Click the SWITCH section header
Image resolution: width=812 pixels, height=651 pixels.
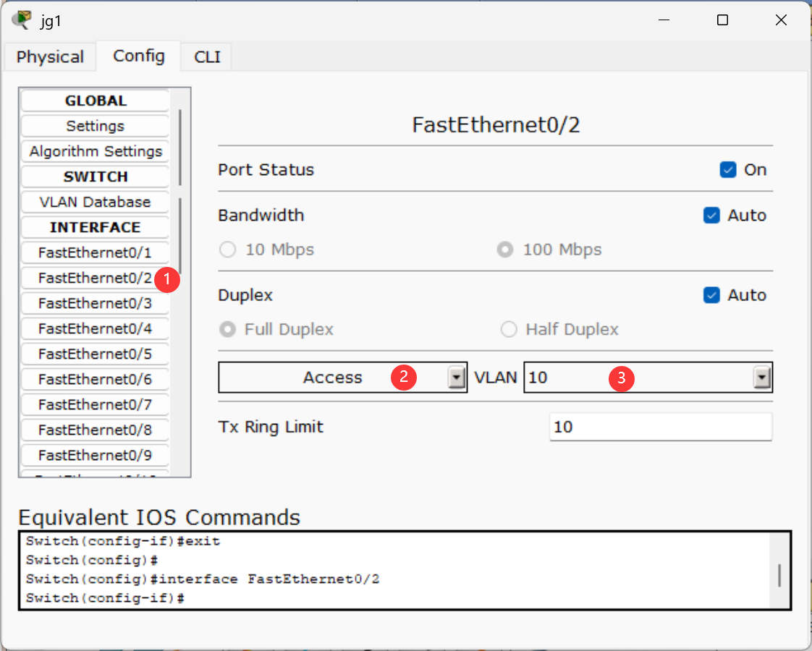(96, 176)
